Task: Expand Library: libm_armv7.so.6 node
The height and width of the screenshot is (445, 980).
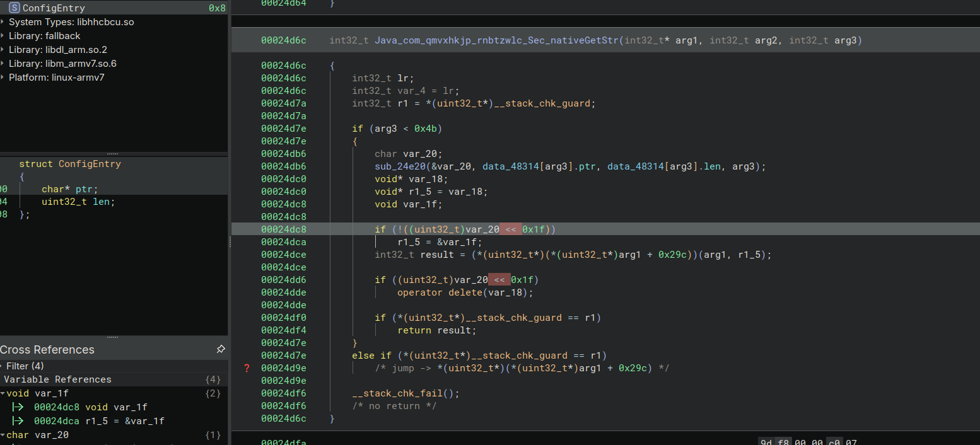Action: (3, 64)
